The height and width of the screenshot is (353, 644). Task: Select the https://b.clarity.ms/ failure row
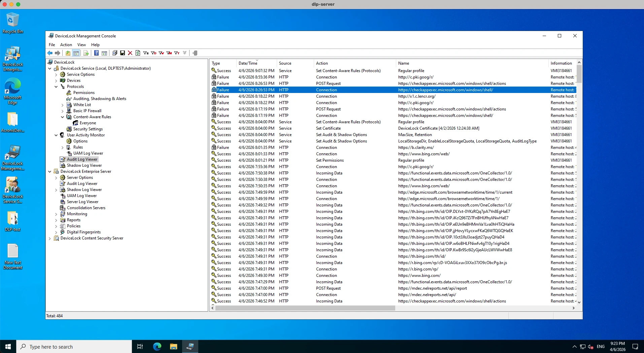pos(393,148)
